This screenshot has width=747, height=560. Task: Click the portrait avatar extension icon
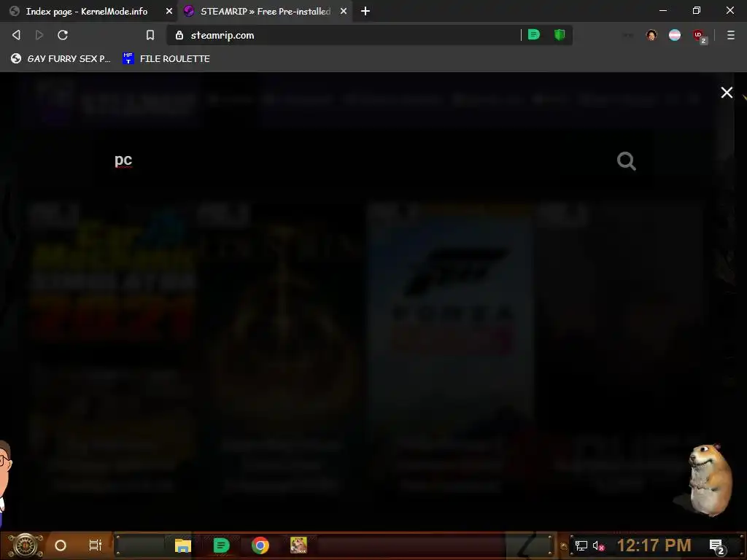click(651, 35)
